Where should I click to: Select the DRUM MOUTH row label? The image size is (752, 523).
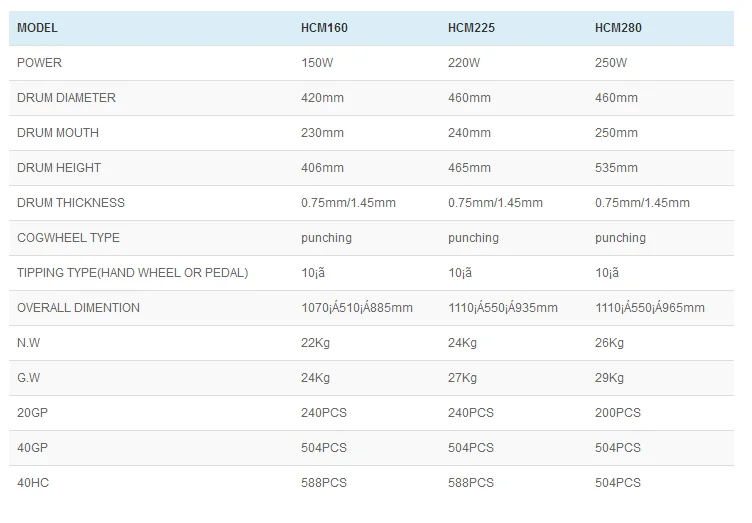tap(58, 133)
